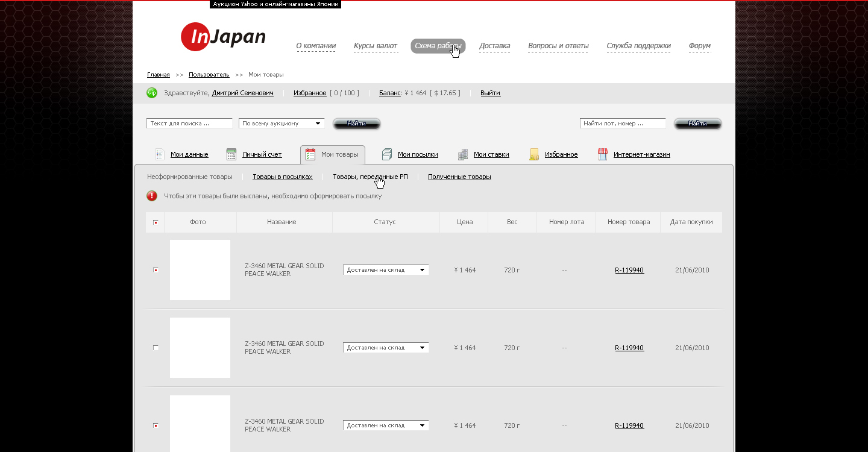Click the Личный счет calculator icon
This screenshot has height=452, width=868.
(x=231, y=154)
